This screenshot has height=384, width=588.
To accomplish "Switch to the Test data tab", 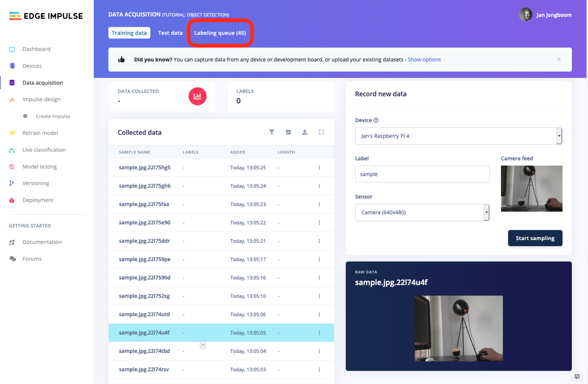I will 170,33.
